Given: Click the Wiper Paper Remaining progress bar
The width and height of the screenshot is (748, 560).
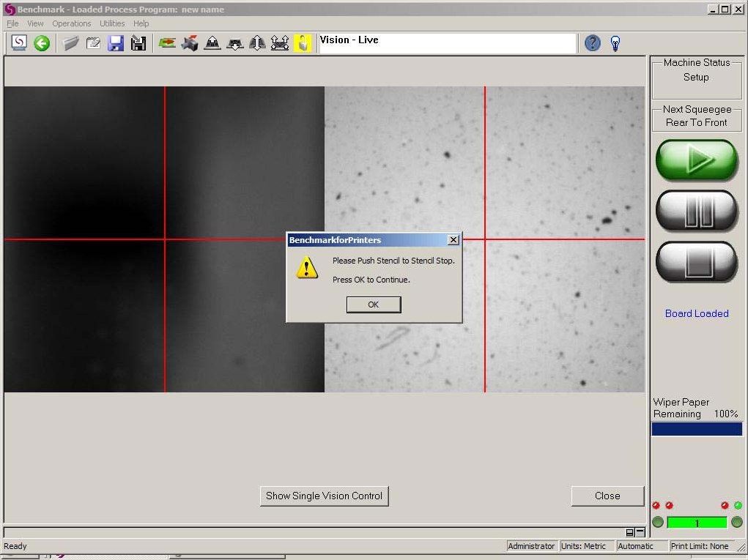Looking at the screenshot, I should coord(697,429).
